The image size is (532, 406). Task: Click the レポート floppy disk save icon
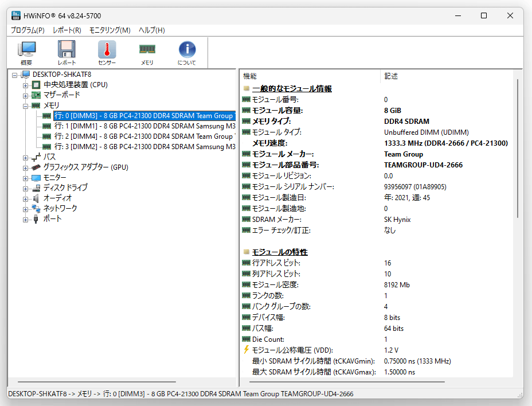66,53
